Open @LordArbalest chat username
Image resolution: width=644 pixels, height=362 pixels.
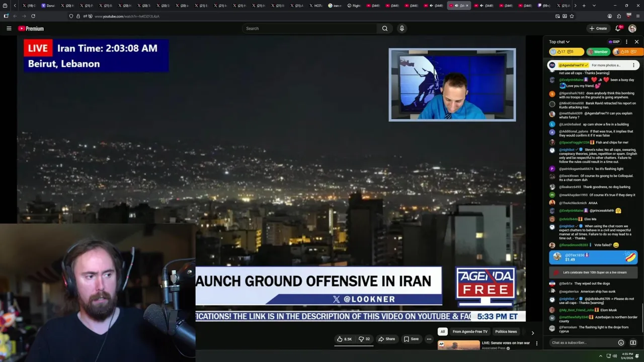[570, 124]
